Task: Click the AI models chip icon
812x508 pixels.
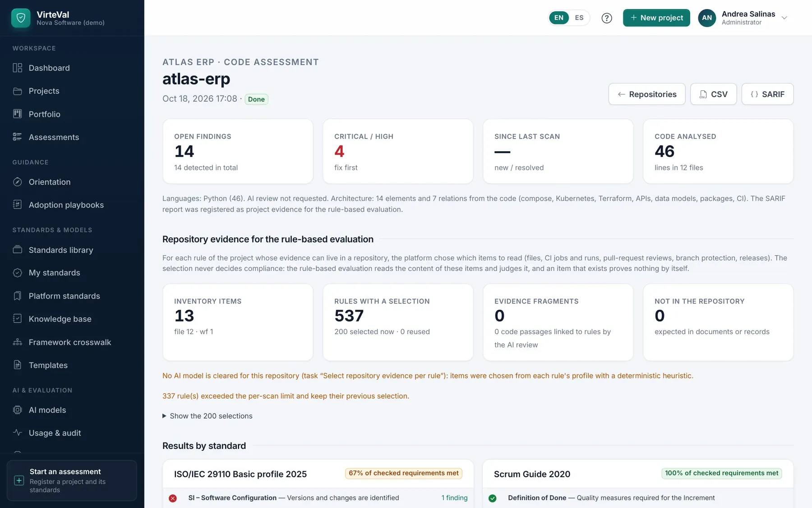Action: pyautogui.click(x=18, y=410)
